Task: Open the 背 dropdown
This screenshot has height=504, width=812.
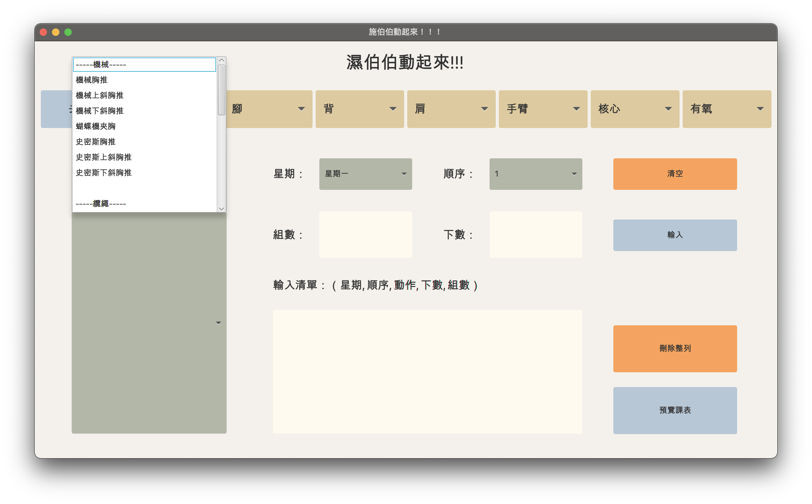Action: [x=360, y=109]
